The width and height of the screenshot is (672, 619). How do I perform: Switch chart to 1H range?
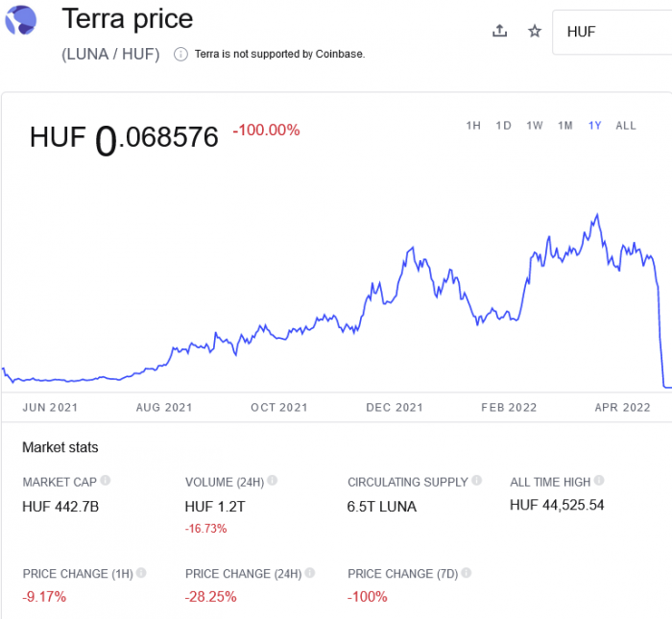click(473, 126)
